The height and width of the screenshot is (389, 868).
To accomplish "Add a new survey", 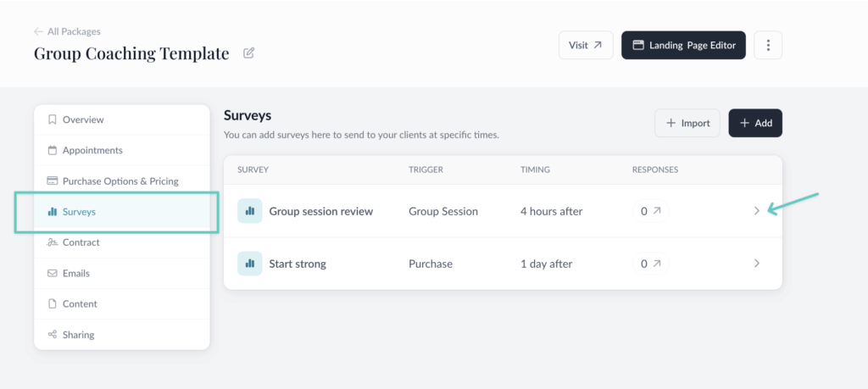I will (755, 123).
